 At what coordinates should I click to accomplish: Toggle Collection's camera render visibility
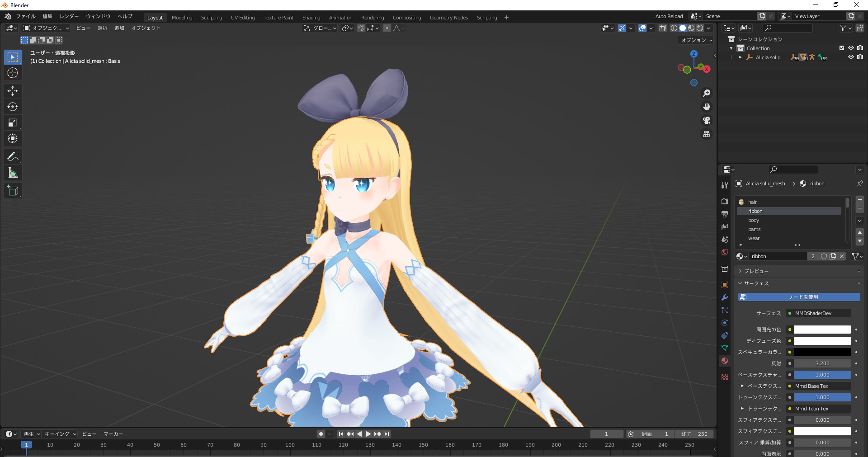[861, 48]
